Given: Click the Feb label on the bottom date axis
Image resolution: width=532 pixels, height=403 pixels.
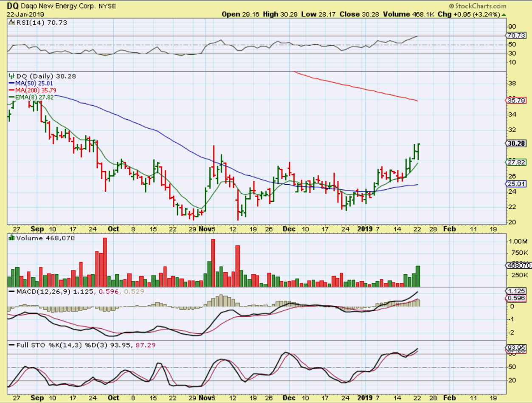Looking at the screenshot, I should [x=450, y=397].
